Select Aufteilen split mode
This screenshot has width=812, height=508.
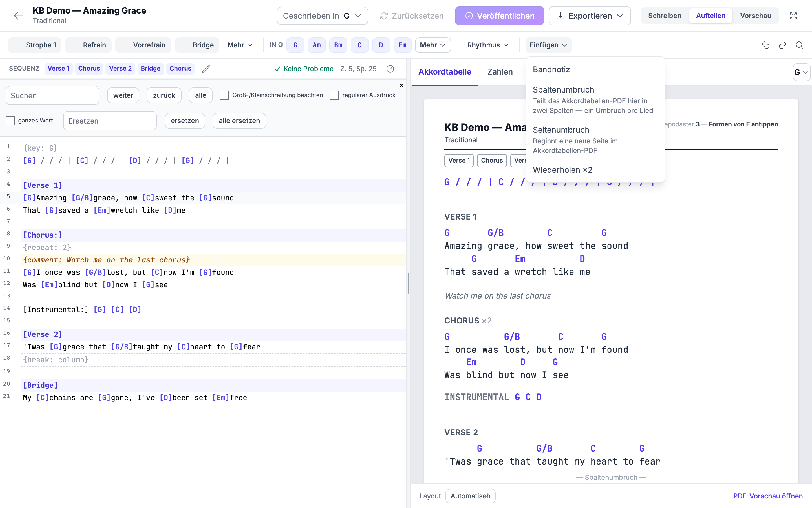tap(711, 16)
